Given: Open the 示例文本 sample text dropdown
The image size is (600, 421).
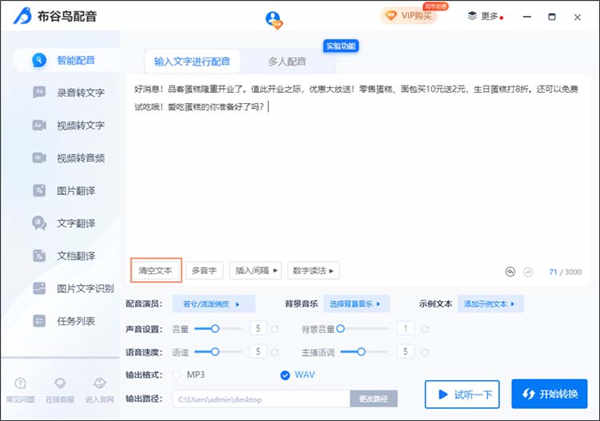Looking at the screenshot, I should 490,304.
